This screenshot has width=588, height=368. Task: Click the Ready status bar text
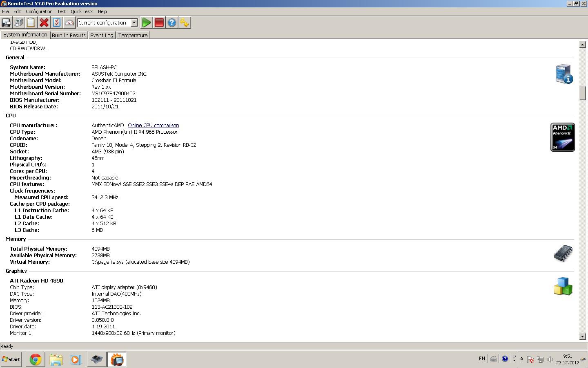click(x=7, y=346)
